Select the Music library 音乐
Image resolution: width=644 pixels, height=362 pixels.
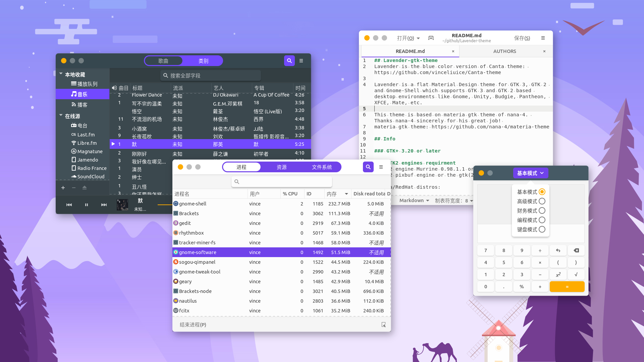[83, 94]
